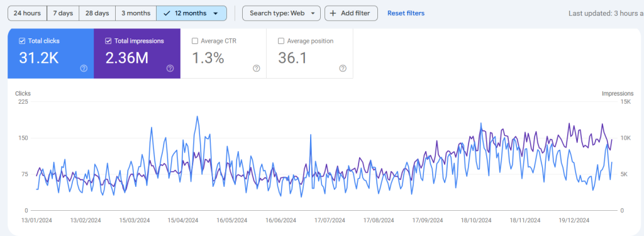Image resolution: width=644 pixels, height=236 pixels.
Task: Select the 28 days date range
Action: click(x=97, y=13)
